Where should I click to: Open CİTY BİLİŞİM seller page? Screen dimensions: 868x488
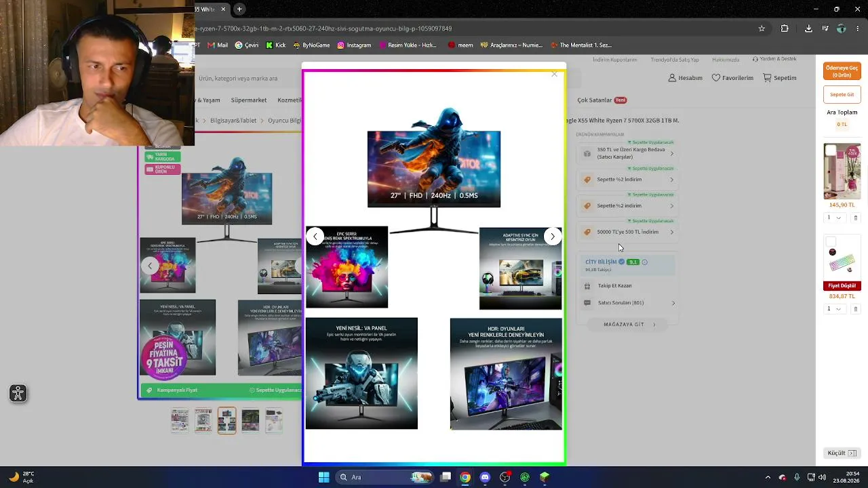pos(601,262)
